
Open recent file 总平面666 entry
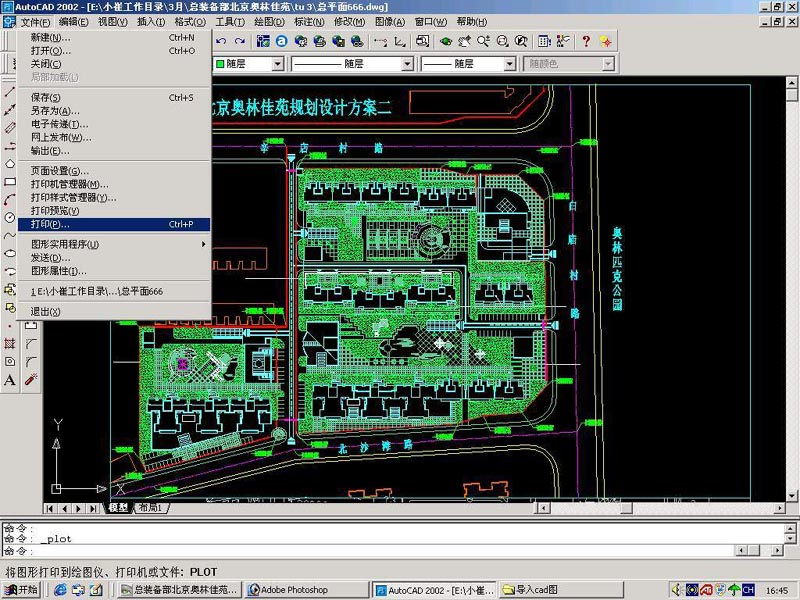(114, 291)
